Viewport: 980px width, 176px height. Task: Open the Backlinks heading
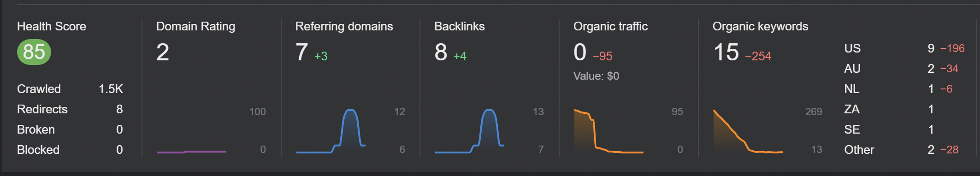click(x=460, y=26)
